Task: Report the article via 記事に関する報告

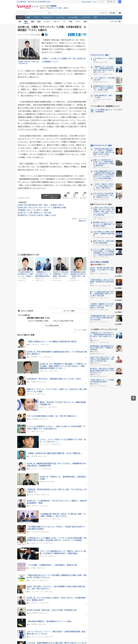Action: point(24,198)
